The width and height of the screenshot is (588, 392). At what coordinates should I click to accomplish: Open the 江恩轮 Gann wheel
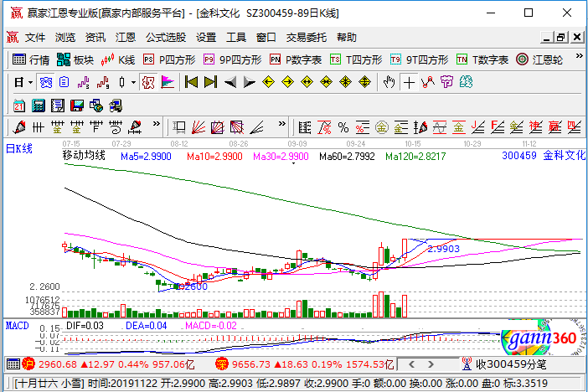pos(539,59)
